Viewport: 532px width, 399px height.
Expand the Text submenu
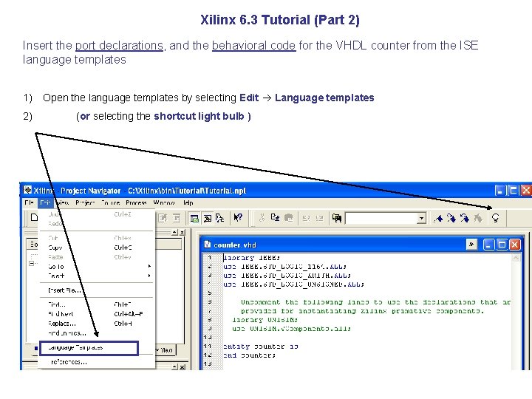[95, 276]
